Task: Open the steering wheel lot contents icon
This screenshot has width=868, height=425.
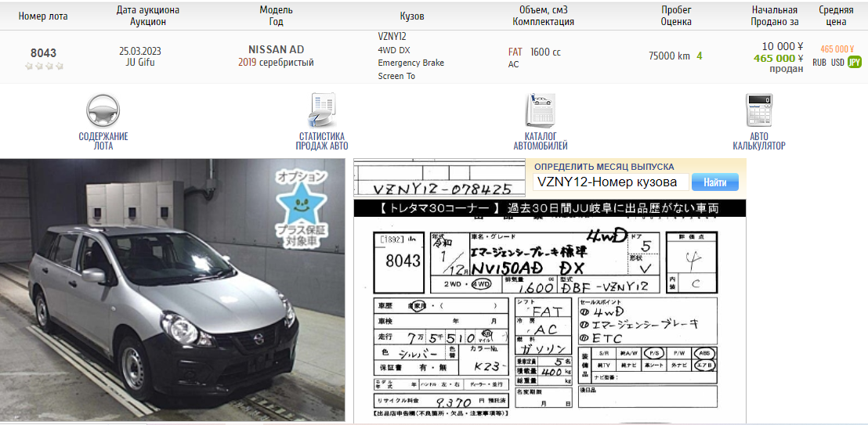Action: pyautogui.click(x=103, y=111)
